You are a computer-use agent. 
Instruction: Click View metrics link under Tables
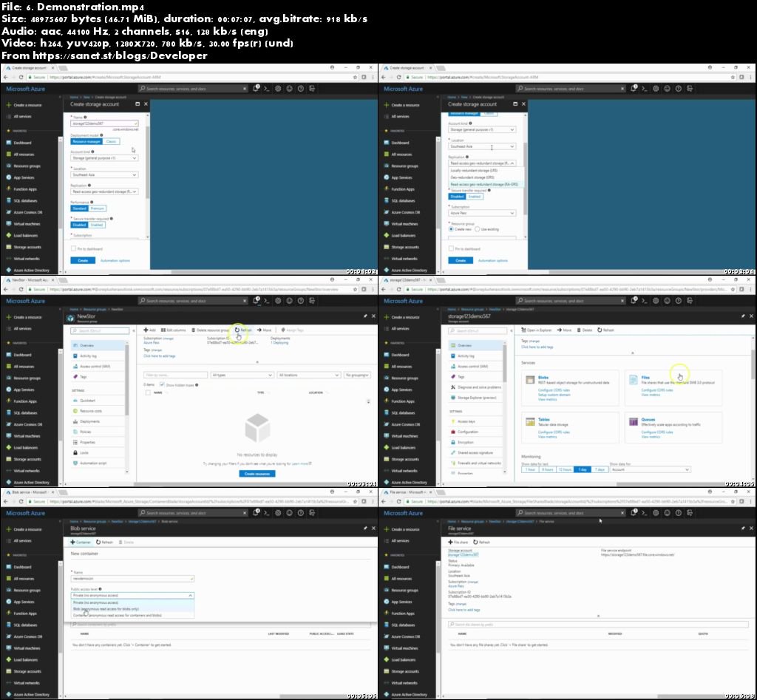point(548,437)
